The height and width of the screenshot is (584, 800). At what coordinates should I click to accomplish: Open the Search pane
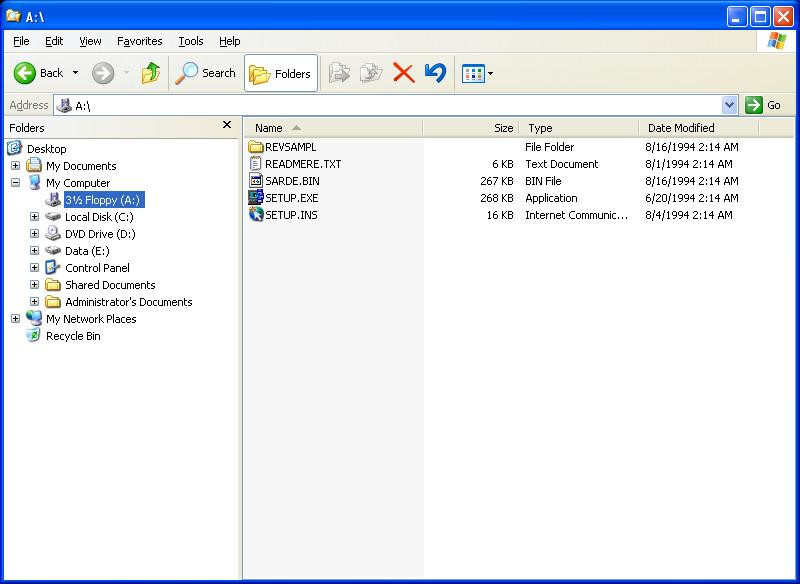coord(205,73)
